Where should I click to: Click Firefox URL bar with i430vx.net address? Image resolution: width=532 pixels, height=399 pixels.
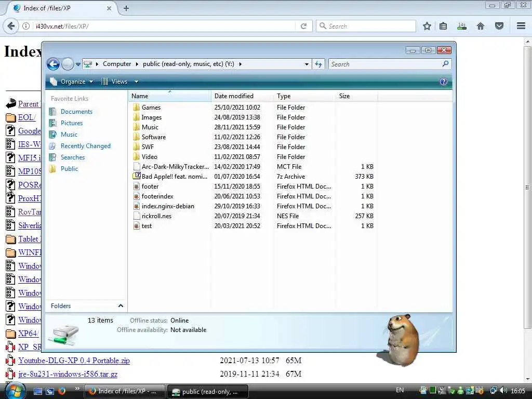click(x=165, y=26)
